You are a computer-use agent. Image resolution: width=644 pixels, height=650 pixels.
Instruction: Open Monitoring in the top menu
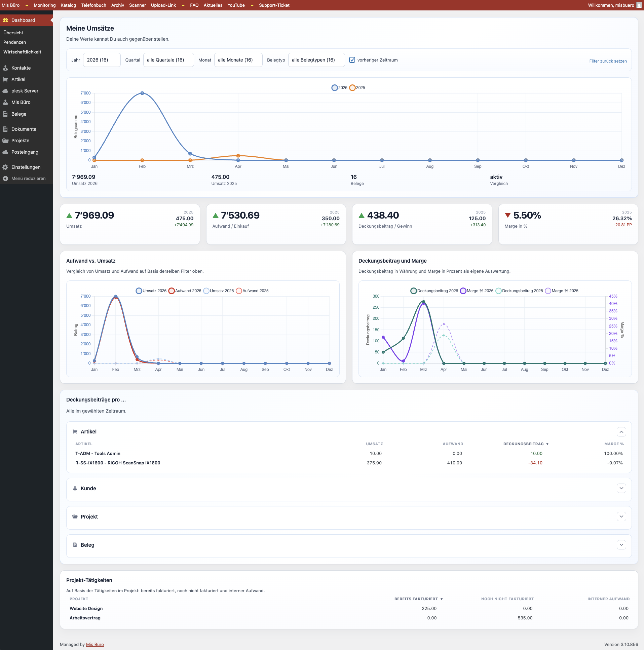coord(44,5)
